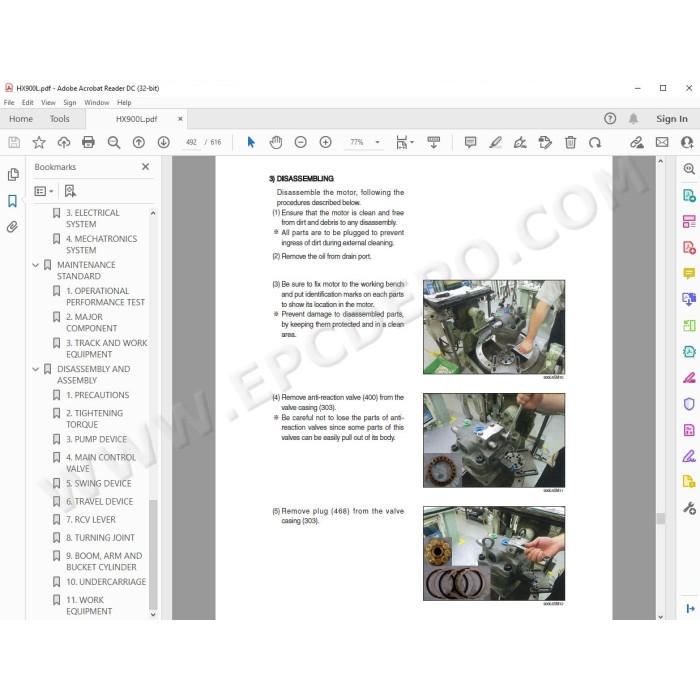Open 4. MAIN CONTROL VALVE bookmark
This screenshot has height=700, width=700.
(101, 463)
